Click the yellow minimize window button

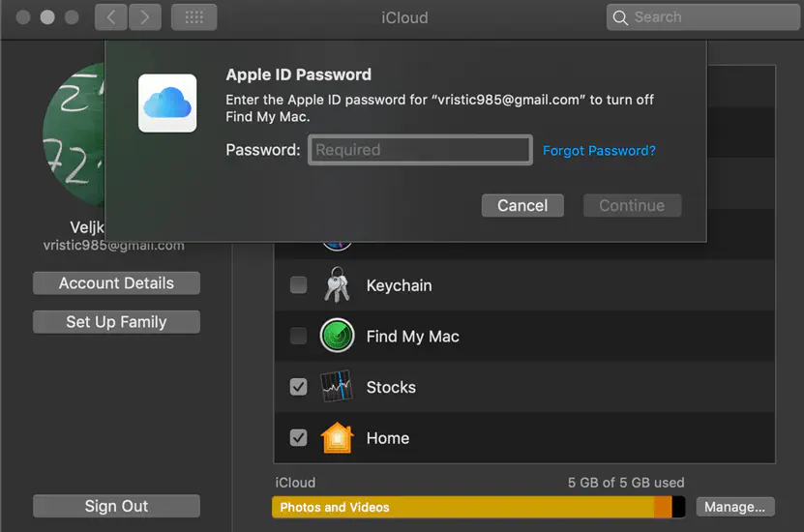[47, 17]
